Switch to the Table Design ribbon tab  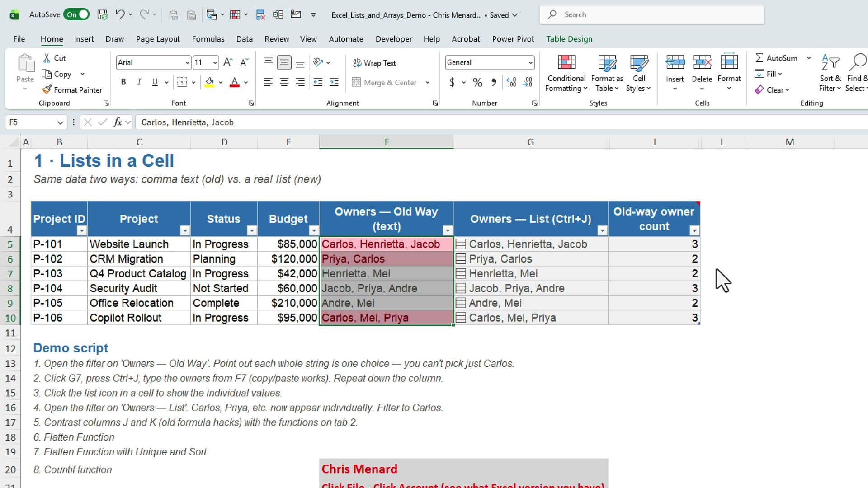click(569, 39)
